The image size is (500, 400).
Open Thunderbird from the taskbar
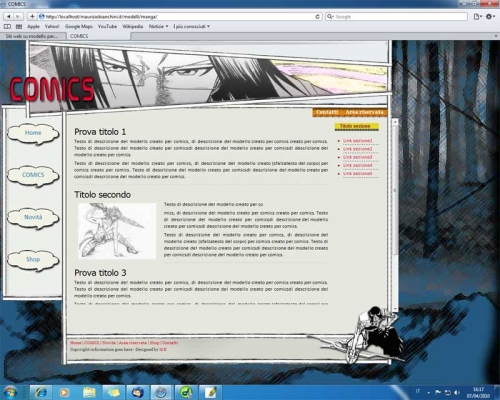click(137, 392)
